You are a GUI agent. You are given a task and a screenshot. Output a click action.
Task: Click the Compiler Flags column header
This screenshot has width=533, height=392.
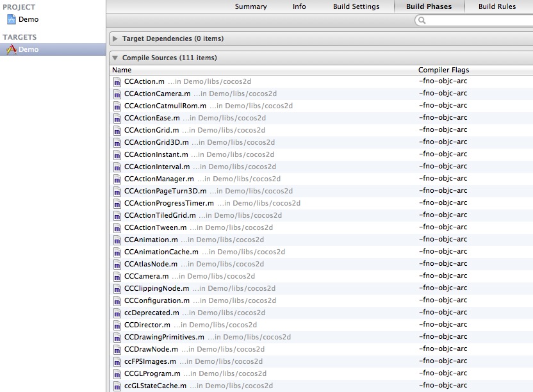pos(443,70)
